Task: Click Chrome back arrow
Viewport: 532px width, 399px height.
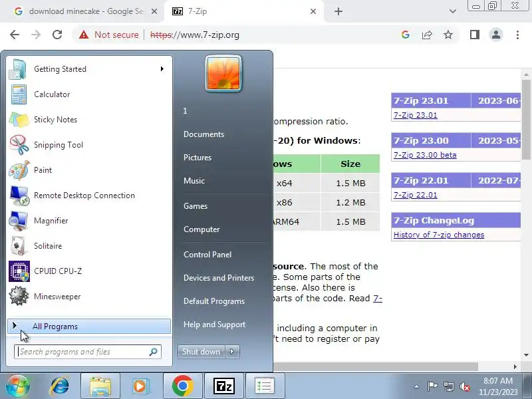Action: [15, 35]
